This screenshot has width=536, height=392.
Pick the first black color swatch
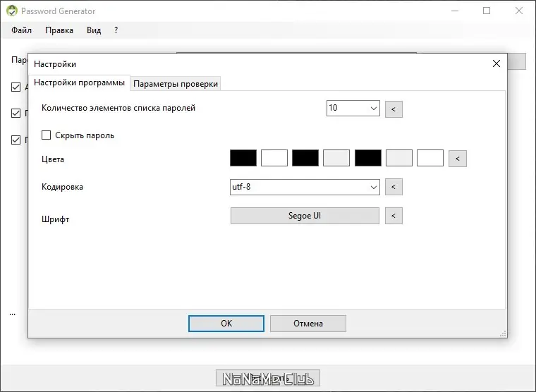coord(243,158)
